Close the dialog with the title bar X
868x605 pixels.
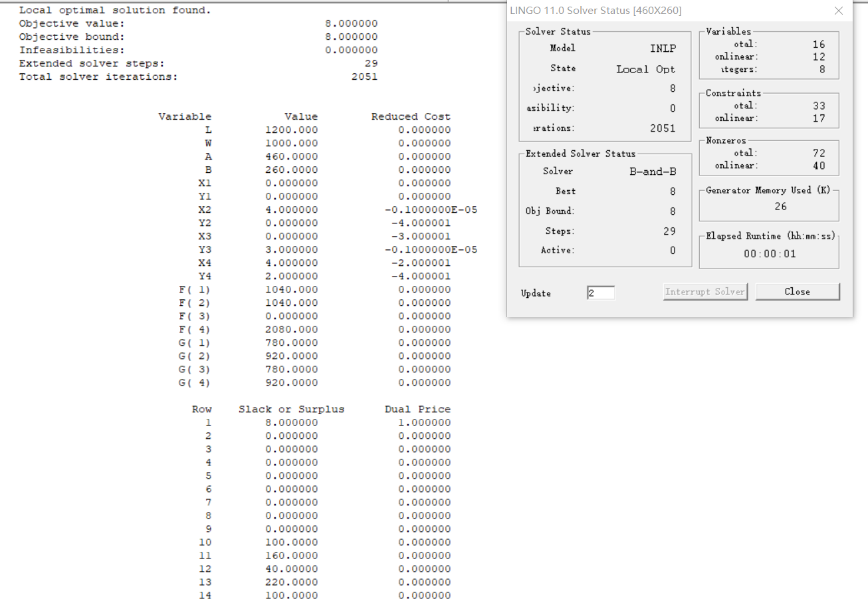[x=839, y=11]
